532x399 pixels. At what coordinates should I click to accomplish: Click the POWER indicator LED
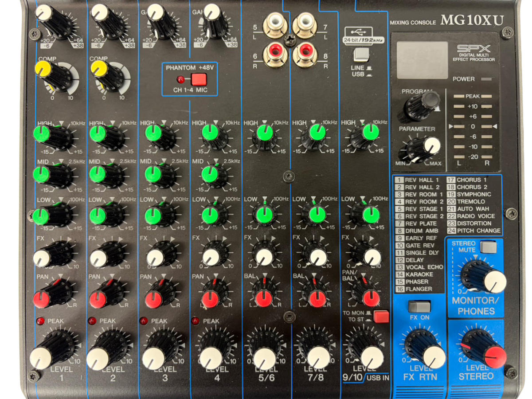pos(486,79)
